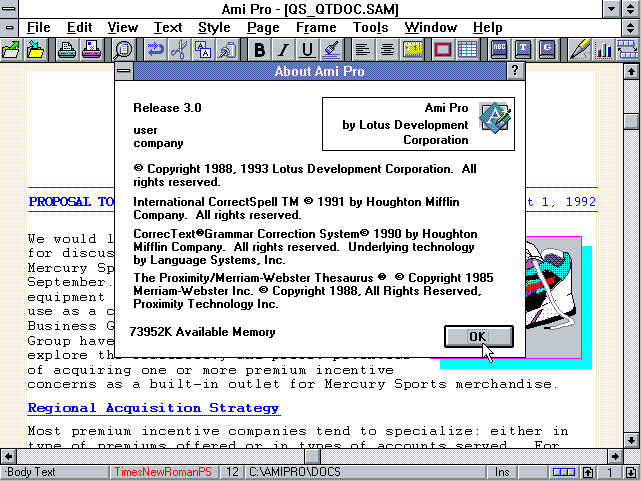
Task: Go to previous page with up arrow
Action: [x=588, y=472]
